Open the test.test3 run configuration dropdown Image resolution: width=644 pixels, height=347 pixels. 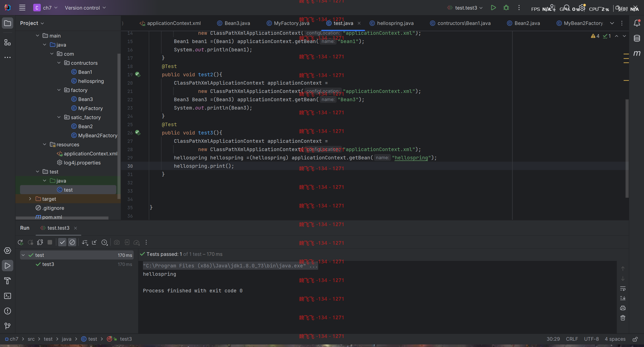[465, 8]
